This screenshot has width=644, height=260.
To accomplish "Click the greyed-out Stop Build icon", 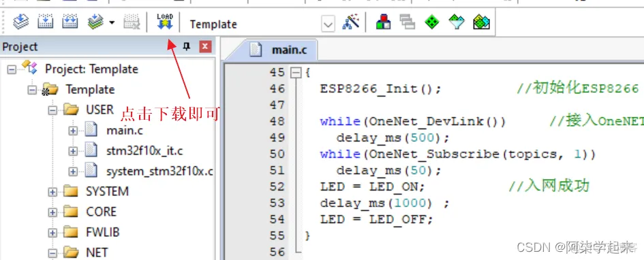I will click(x=132, y=21).
